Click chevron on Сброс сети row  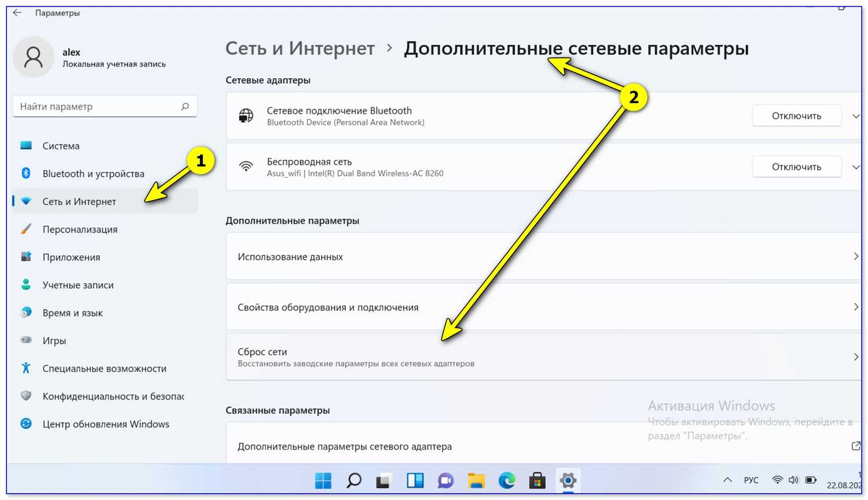point(856,357)
